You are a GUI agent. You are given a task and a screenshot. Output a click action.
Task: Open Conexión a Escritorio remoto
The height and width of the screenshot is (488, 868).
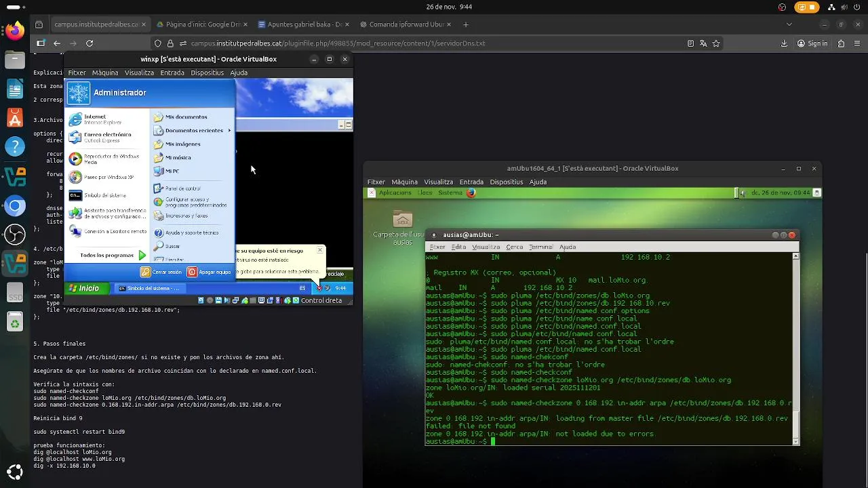[107, 231]
